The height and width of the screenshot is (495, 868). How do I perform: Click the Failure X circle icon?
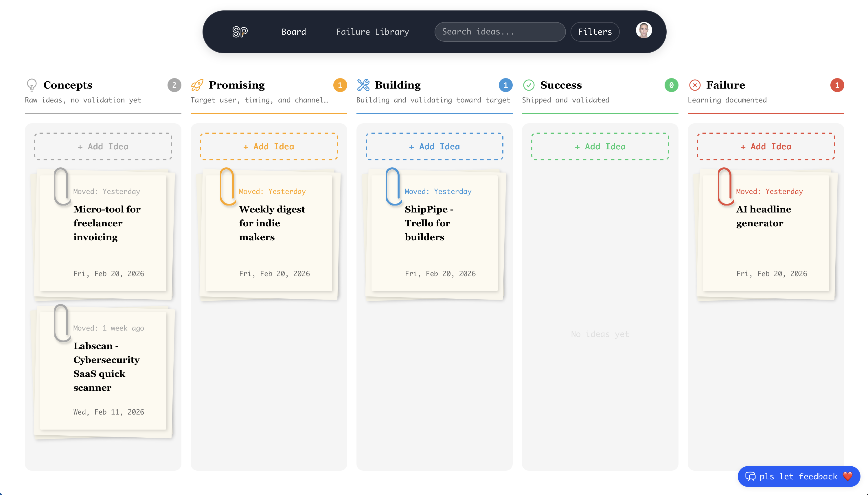695,85
